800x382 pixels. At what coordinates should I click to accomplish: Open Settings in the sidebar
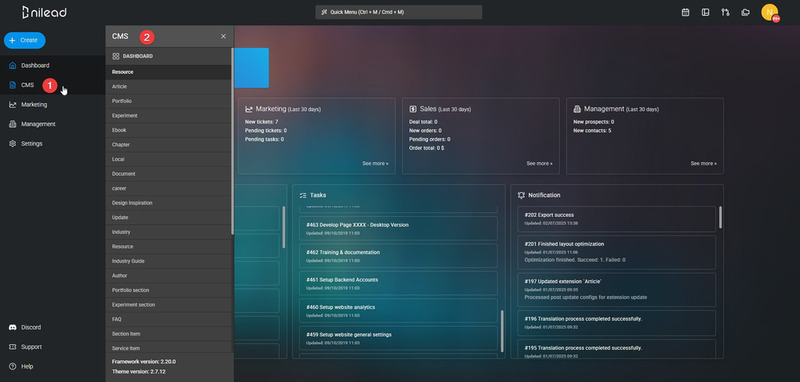[53, 144]
